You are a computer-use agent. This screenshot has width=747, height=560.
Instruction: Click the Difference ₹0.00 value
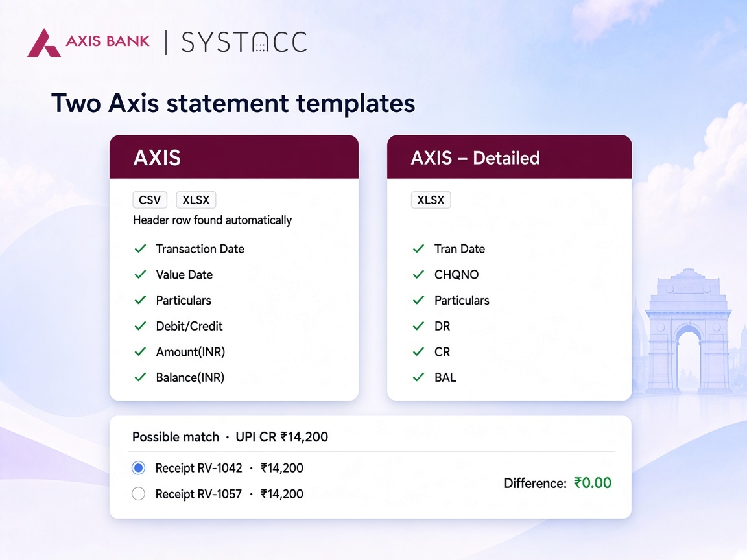click(x=592, y=483)
